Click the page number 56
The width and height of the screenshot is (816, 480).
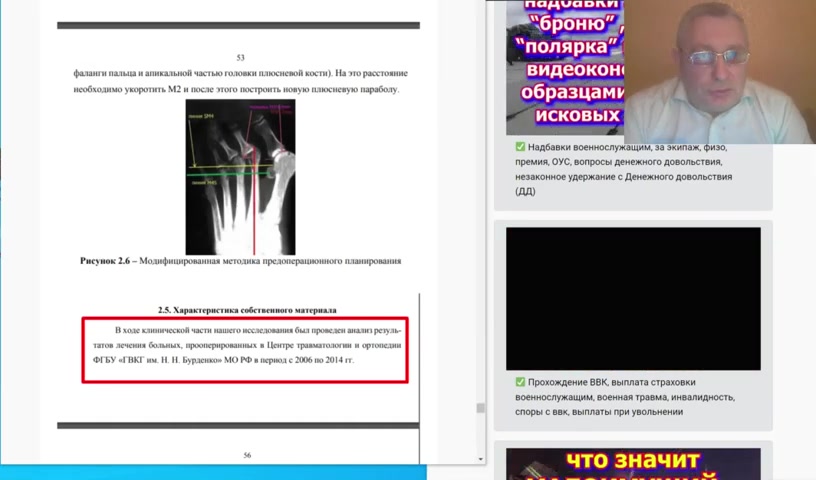tap(247, 455)
